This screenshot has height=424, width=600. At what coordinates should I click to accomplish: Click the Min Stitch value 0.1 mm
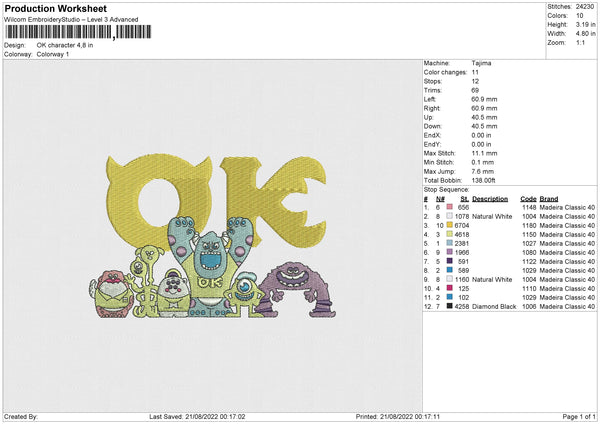click(x=483, y=162)
